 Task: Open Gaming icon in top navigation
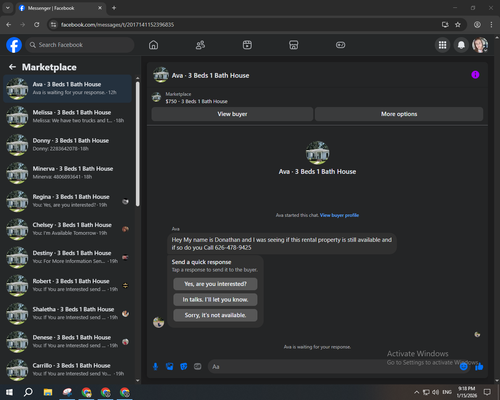pyautogui.click(x=340, y=45)
